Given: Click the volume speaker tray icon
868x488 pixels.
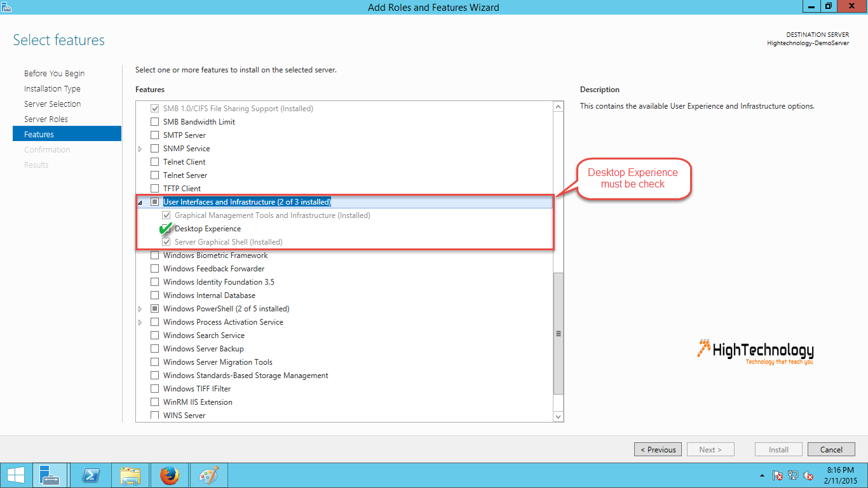Looking at the screenshot, I should tap(808, 475).
